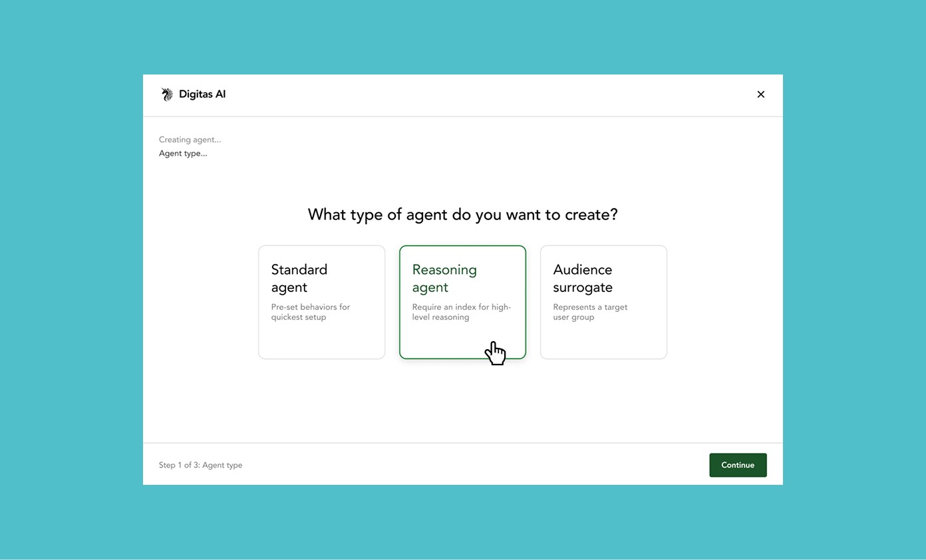This screenshot has height=560, width=926.
Task: Click the 'Agent type...' breadcrumb text
Action: click(183, 154)
